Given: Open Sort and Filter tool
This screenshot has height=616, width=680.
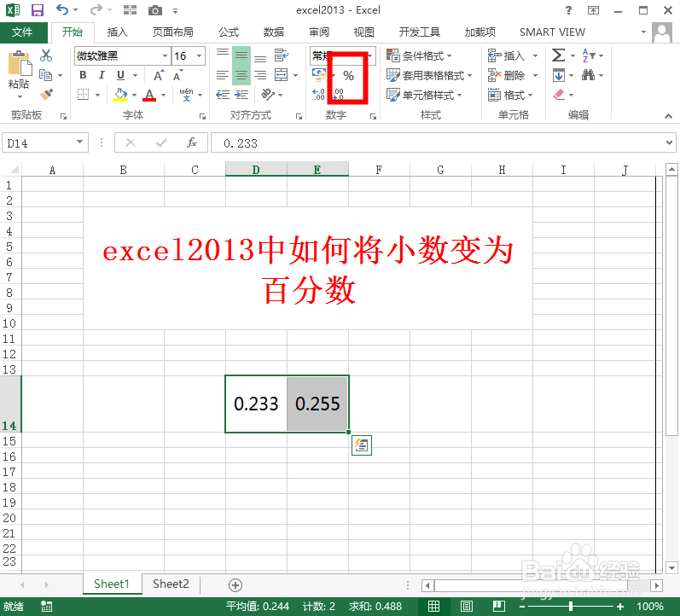Looking at the screenshot, I should tap(588, 55).
